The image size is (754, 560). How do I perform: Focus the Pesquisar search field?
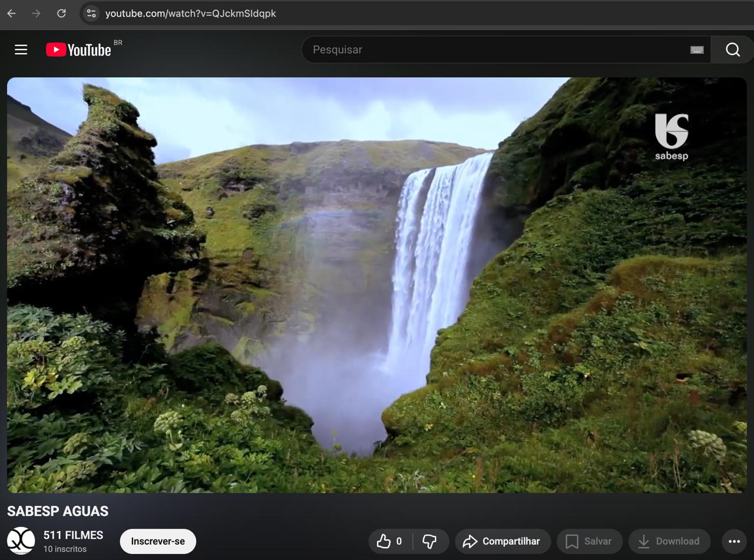(x=495, y=50)
